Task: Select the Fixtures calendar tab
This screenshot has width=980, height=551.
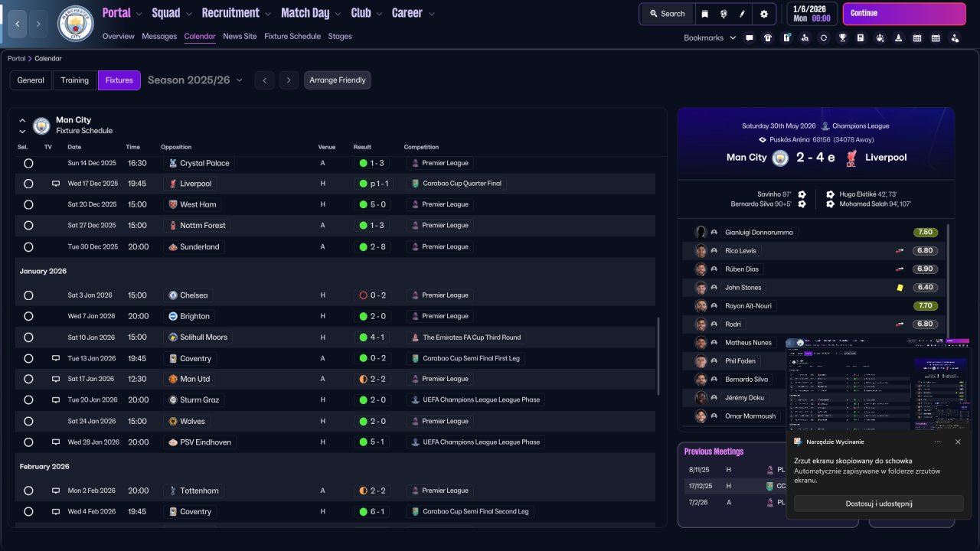Action: (x=119, y=80)
